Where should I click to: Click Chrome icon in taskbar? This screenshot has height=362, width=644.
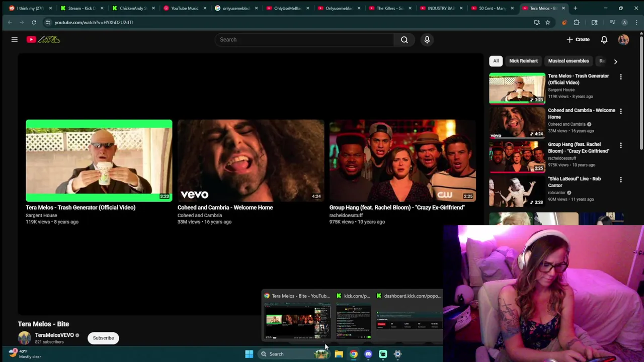click(354, 354)
